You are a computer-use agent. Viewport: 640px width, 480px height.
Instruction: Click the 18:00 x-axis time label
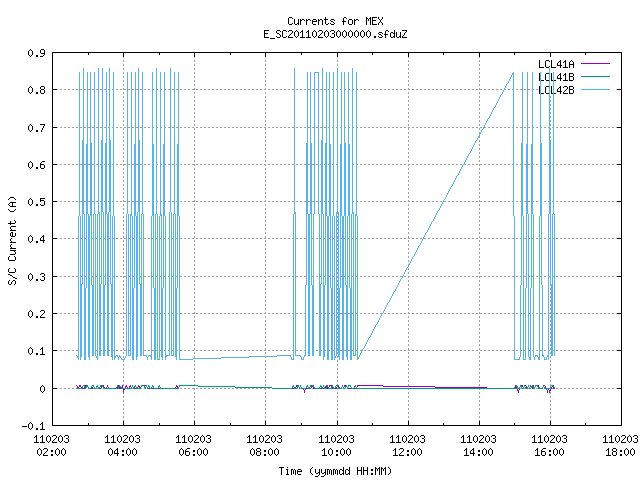click(620, 452)
